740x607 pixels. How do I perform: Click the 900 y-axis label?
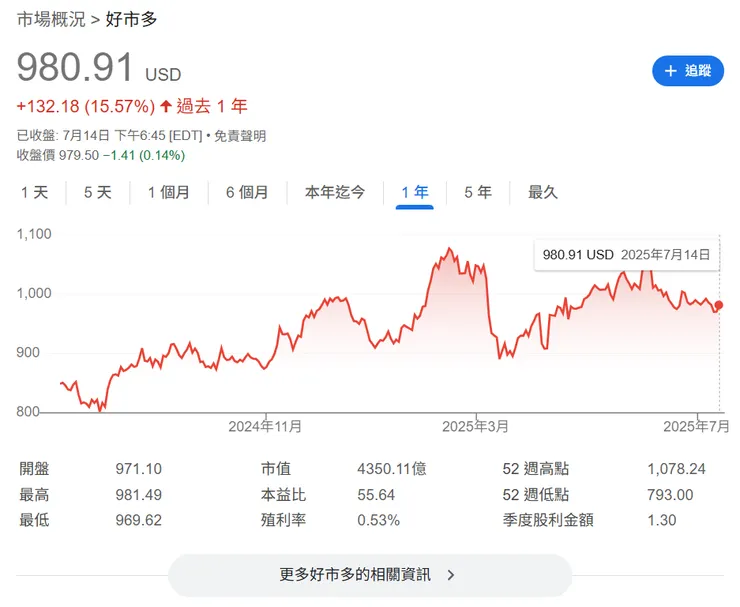[28, 353]
